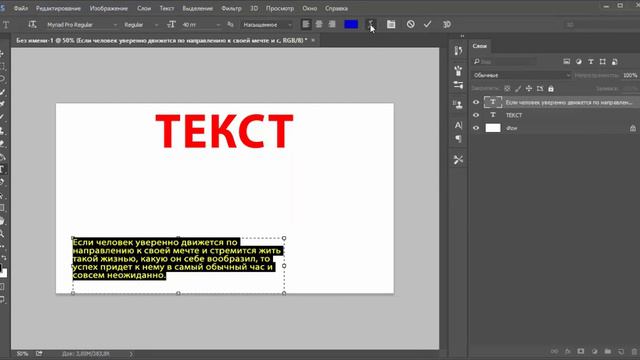
Task: Select the ТЕКСТ layer row
Action: point(555,115)
